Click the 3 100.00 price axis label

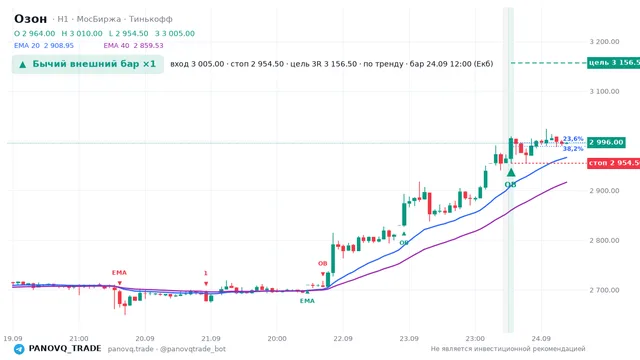pyautogui.click(x=604, y=91)
